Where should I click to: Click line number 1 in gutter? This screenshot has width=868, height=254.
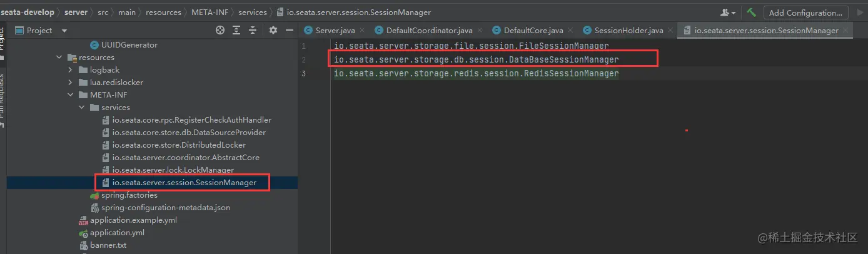coord(304,46)
